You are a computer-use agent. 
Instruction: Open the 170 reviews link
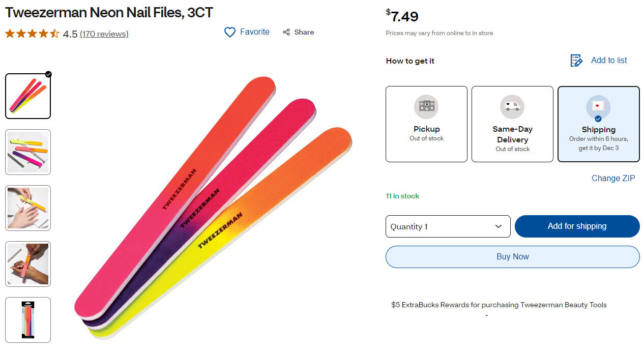pos(104,34)
